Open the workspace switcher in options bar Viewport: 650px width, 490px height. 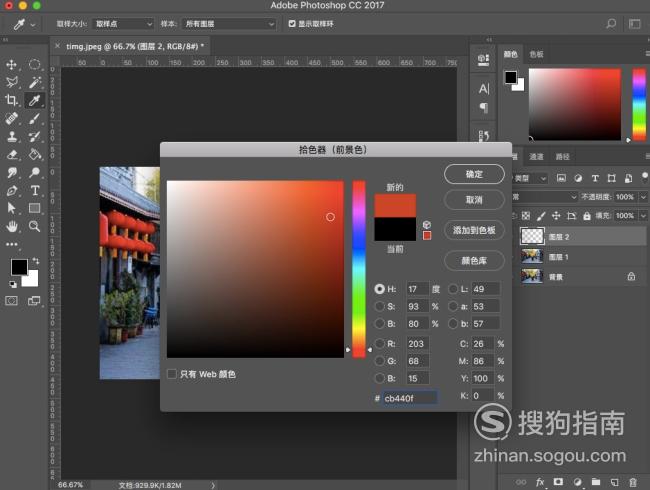(635, 24)
